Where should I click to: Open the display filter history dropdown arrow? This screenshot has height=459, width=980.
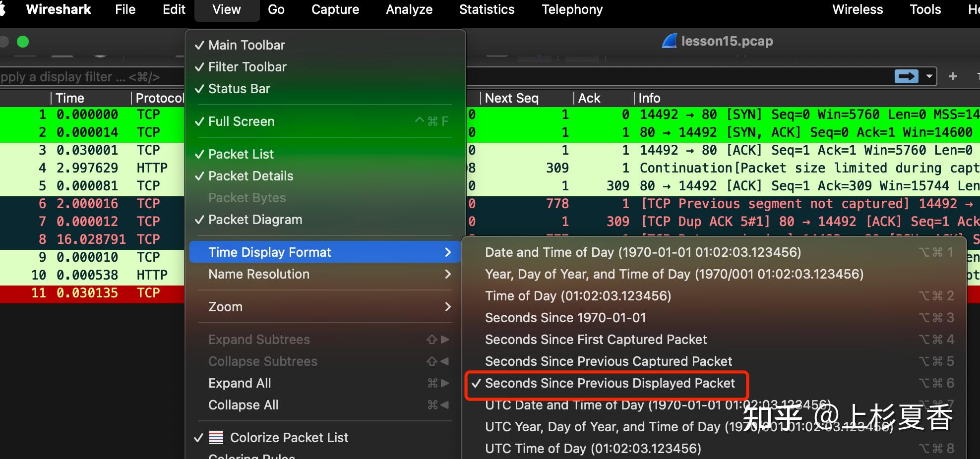tap(928, 76)
